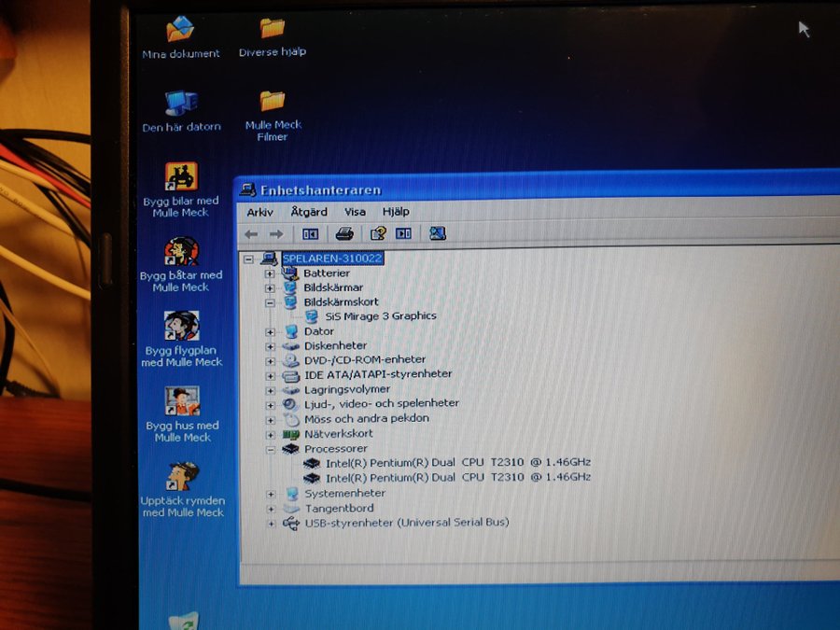Open the Arkiv menu
The image size is (840, 630).
[259, 212]
